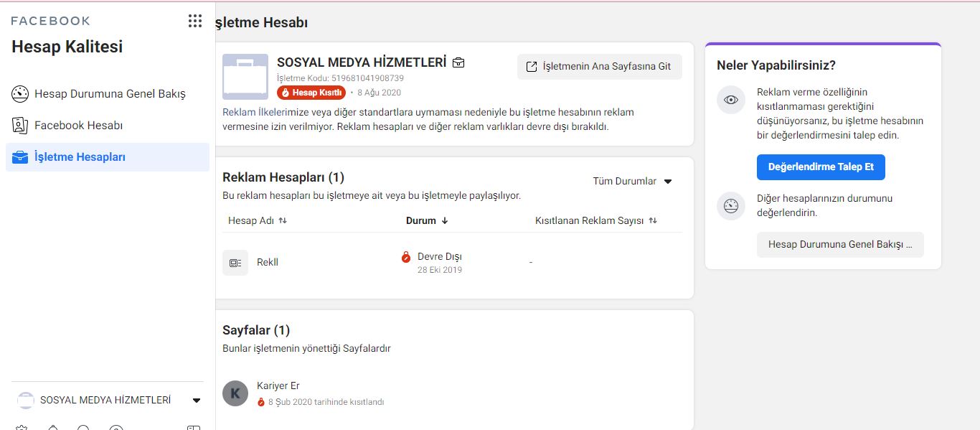Image resolution: width=980 pixels, height=430 pixels.
Task: Click the Kariyer Er page avatar
Action: [x=235, y=393]
